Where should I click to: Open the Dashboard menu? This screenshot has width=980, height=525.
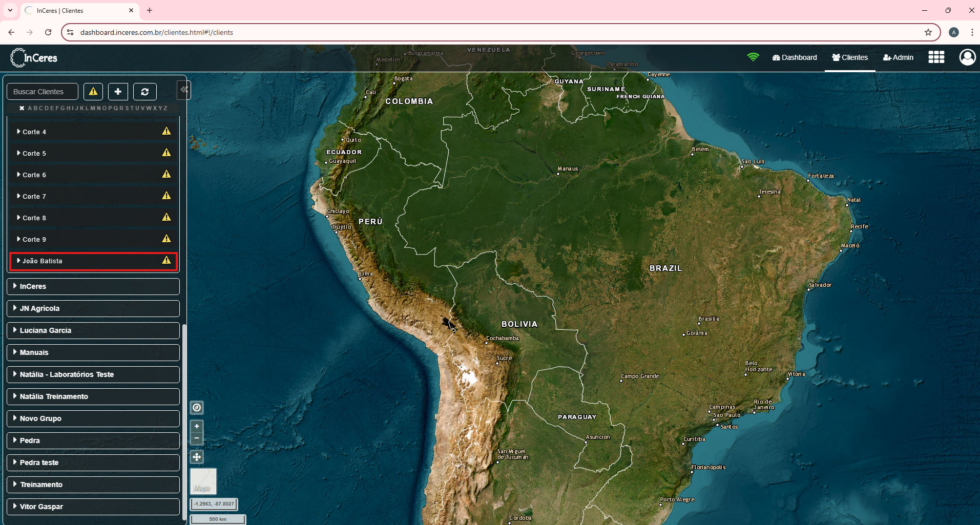tap(795, 57)
